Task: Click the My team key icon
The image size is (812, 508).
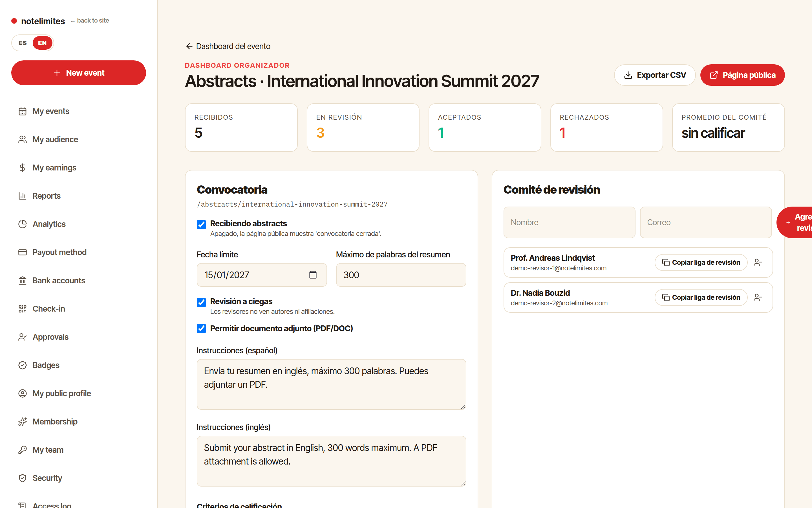Action: (23, 450)
